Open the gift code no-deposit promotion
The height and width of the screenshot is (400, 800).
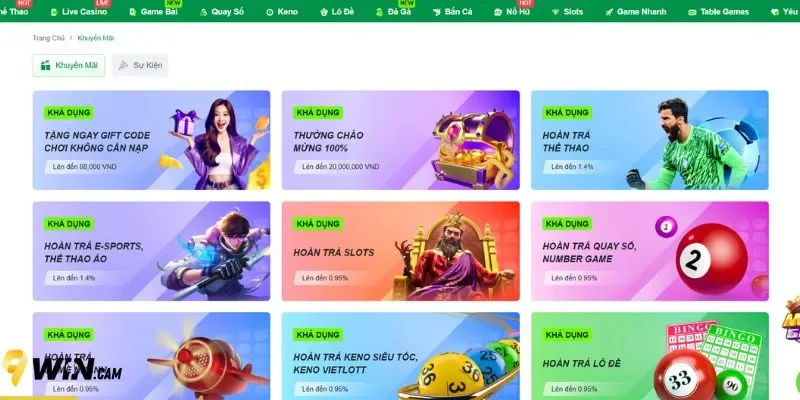click(x=152, y=140)
